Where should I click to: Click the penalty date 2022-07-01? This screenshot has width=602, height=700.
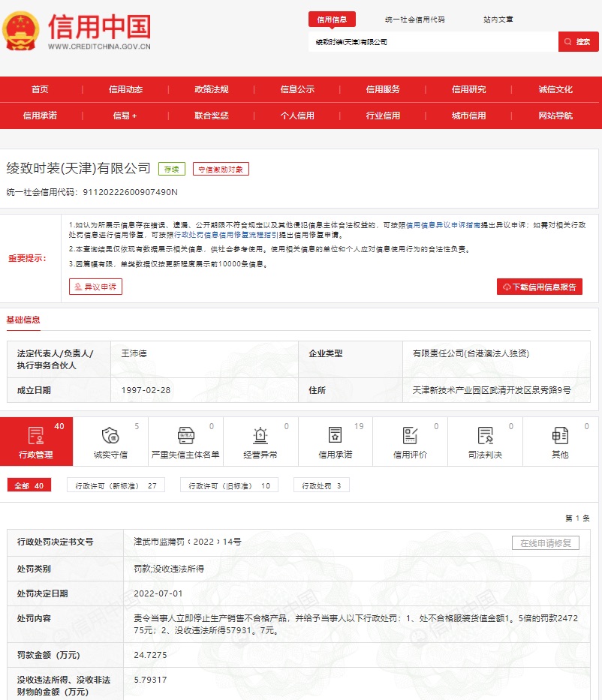158,593
